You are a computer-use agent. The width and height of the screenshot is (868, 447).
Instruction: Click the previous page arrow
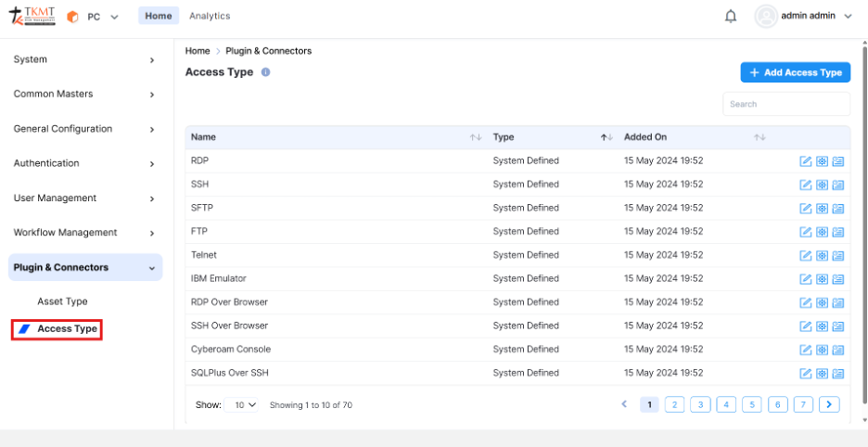point(624,404)
